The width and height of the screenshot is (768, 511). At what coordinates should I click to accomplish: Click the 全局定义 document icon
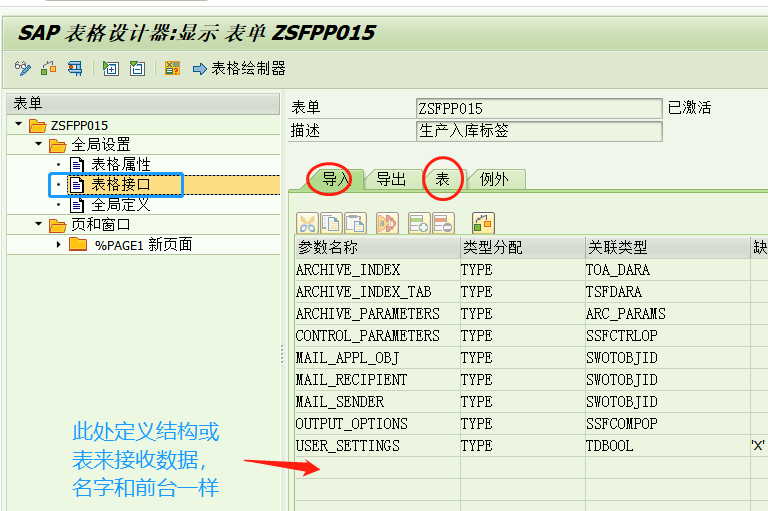click(76, 205)
